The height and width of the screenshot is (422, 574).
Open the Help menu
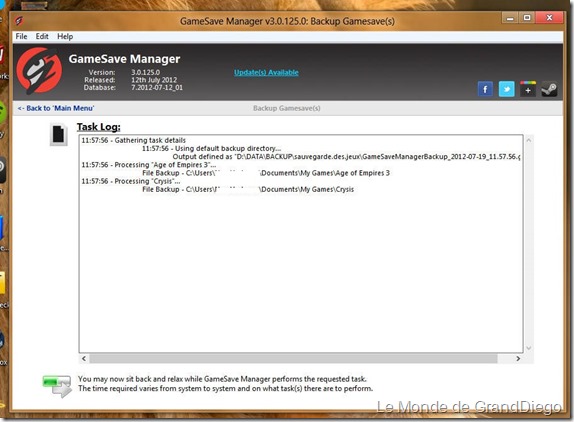click(65, 36)
